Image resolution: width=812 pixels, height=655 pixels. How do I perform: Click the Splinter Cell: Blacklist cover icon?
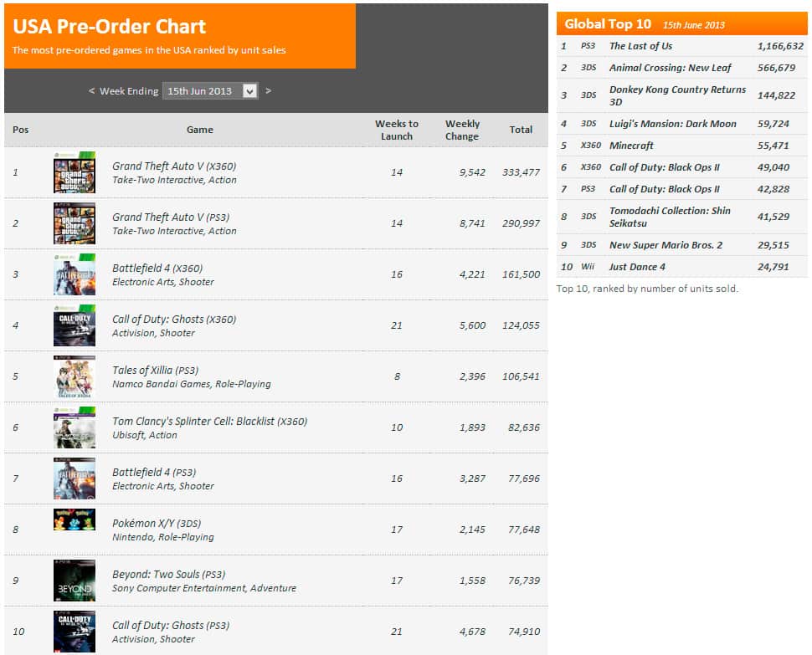pos(75,427)
